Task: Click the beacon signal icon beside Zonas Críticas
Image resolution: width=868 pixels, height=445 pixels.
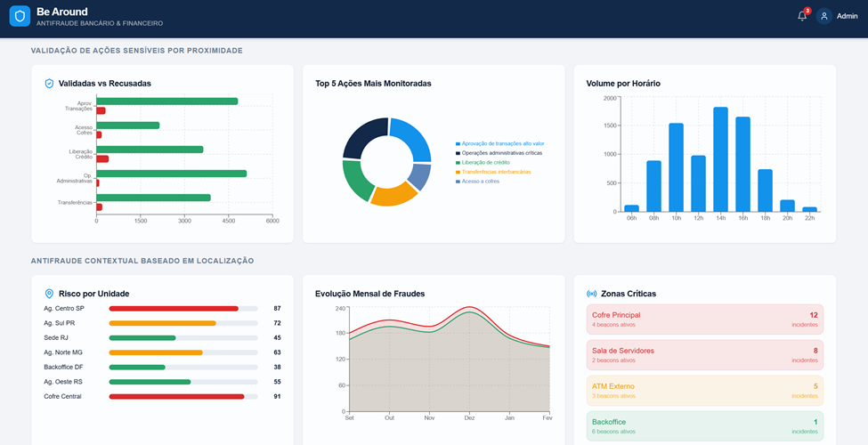Action: 591,294
